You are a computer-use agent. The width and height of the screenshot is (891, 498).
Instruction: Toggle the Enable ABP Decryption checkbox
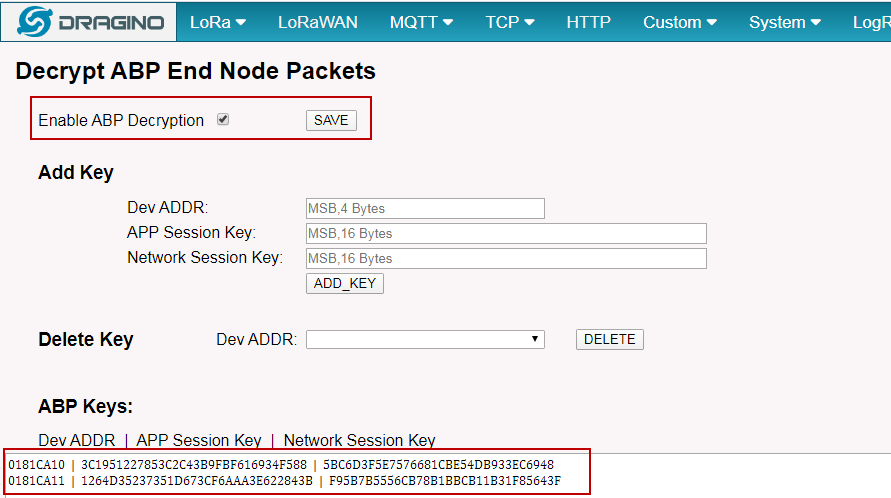[223, 119]
